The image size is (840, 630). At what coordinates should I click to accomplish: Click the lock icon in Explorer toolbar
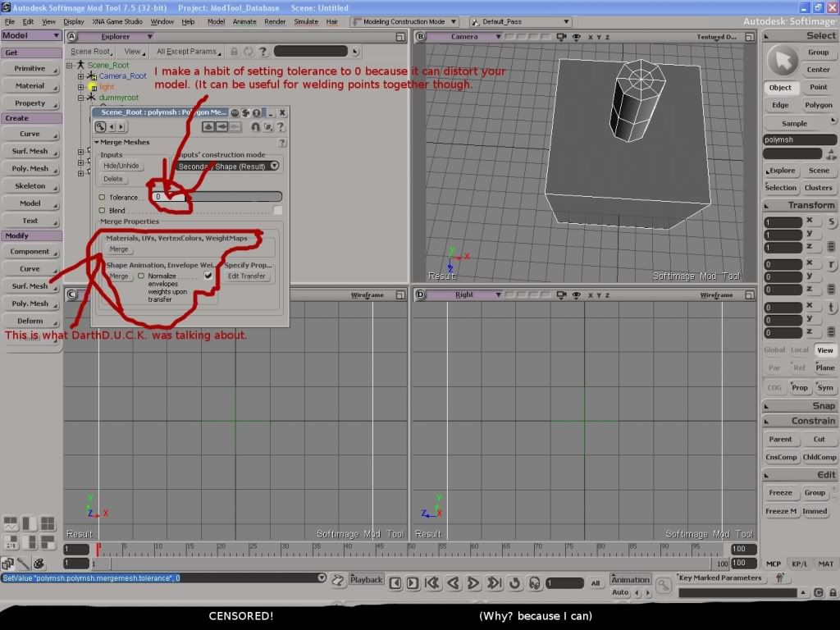coord(234,52)
